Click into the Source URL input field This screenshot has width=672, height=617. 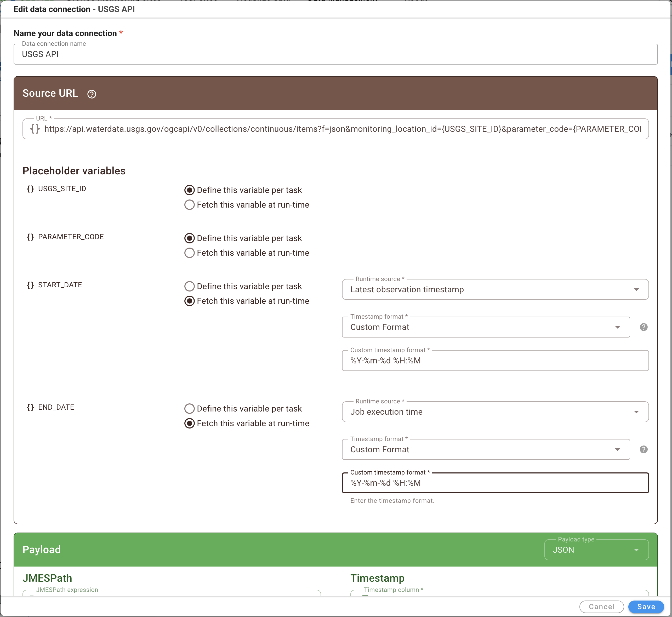(336, 129)
